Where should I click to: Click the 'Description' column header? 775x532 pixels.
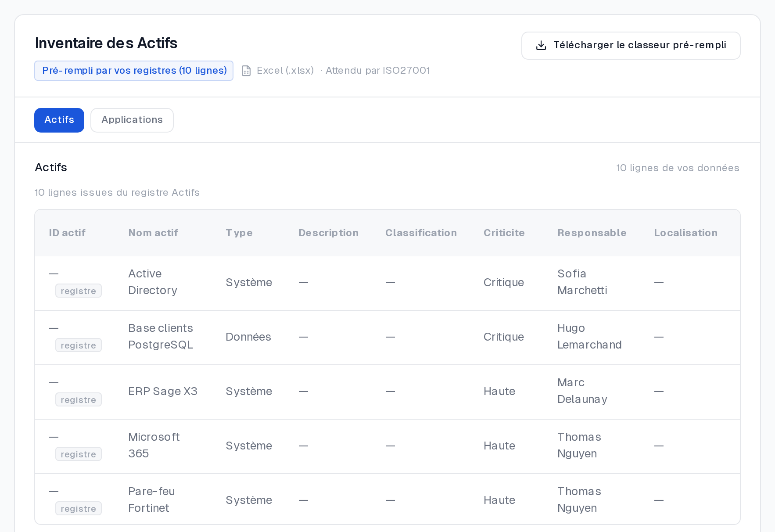click(x=329, y=233)
